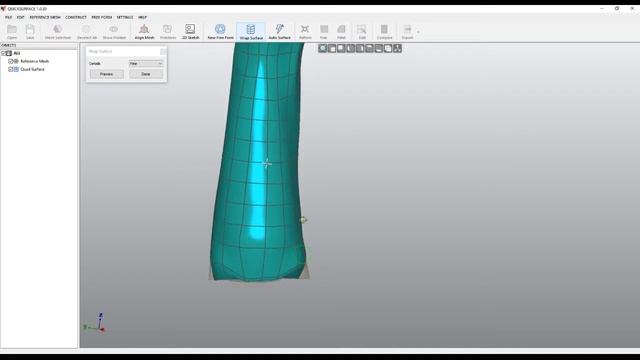The width and height of the screenshot is (640, 360).
Task: Create a New Free Form surface
Action: 220,31
